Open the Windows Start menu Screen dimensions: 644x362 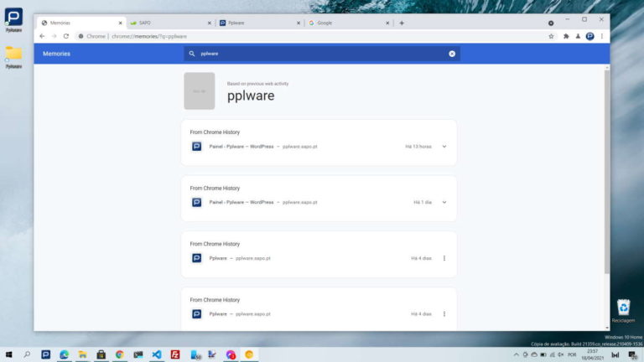(x=9, y=354)
